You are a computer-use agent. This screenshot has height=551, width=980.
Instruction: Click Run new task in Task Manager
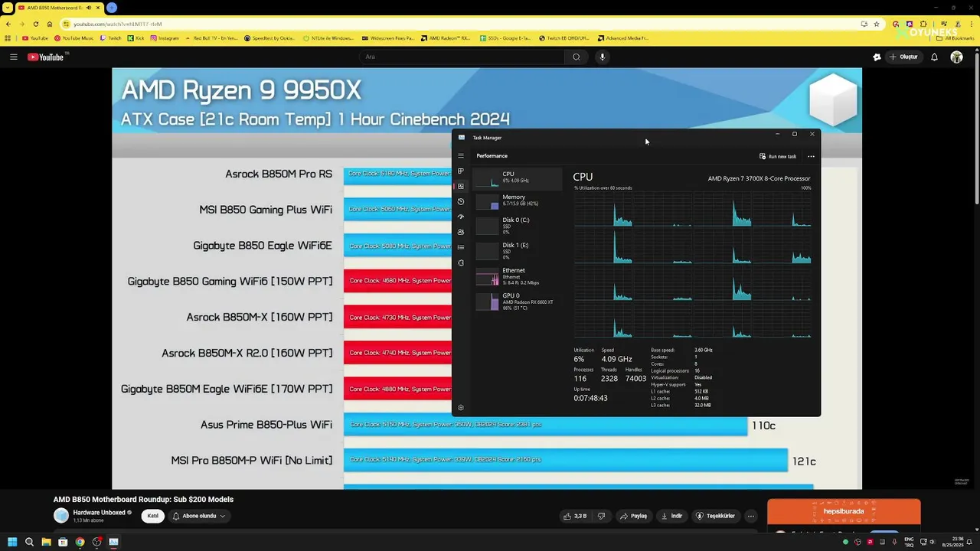(778, 156)
